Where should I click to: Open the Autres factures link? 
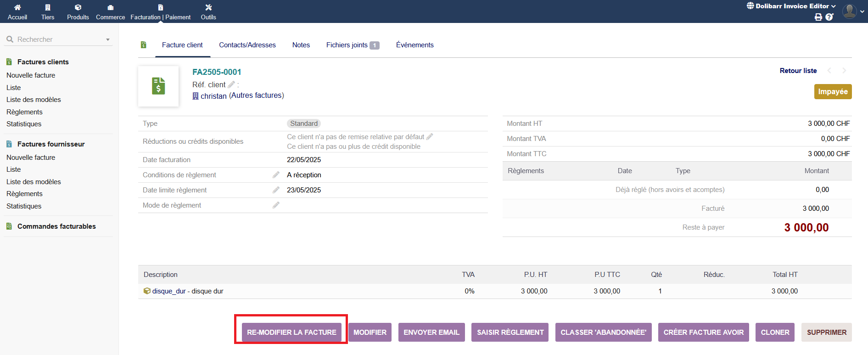point(257,96)
